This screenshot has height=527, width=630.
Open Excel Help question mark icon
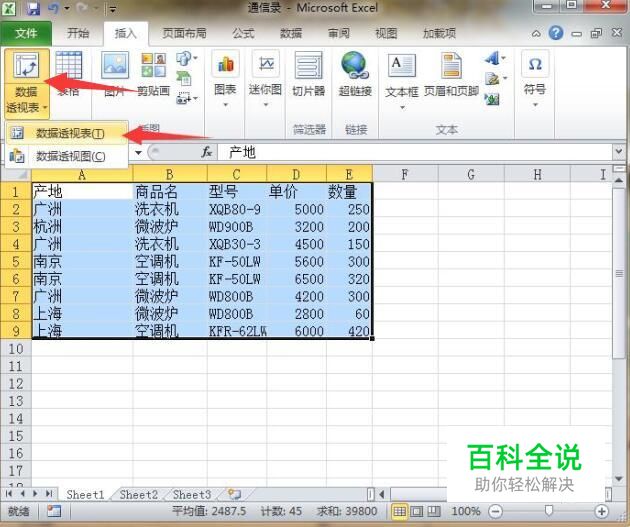[556, 33]
